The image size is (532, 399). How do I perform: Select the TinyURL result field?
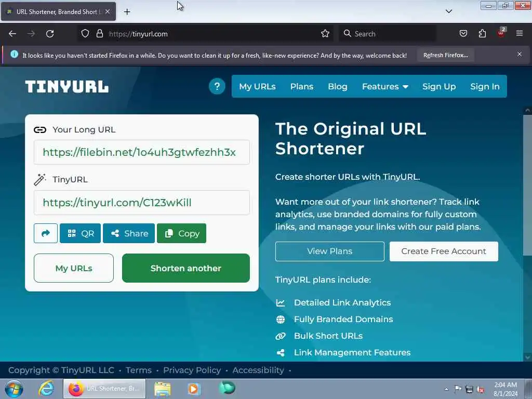[142, 203]
